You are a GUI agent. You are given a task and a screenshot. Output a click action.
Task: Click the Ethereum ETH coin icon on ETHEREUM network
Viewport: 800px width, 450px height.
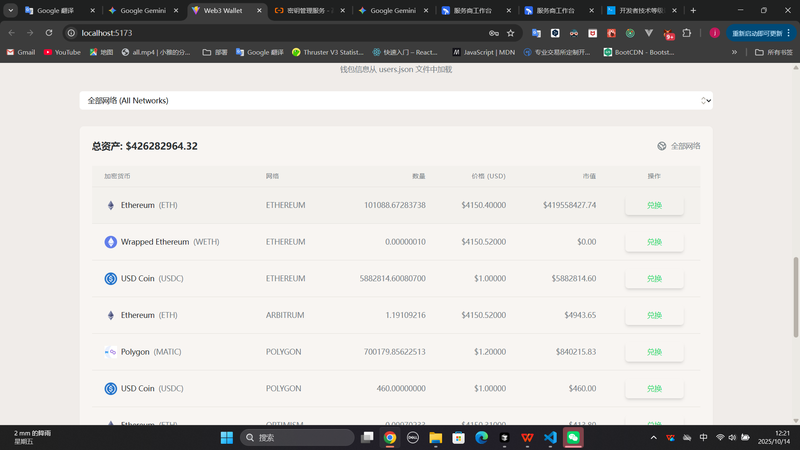(x=111, y=205)
